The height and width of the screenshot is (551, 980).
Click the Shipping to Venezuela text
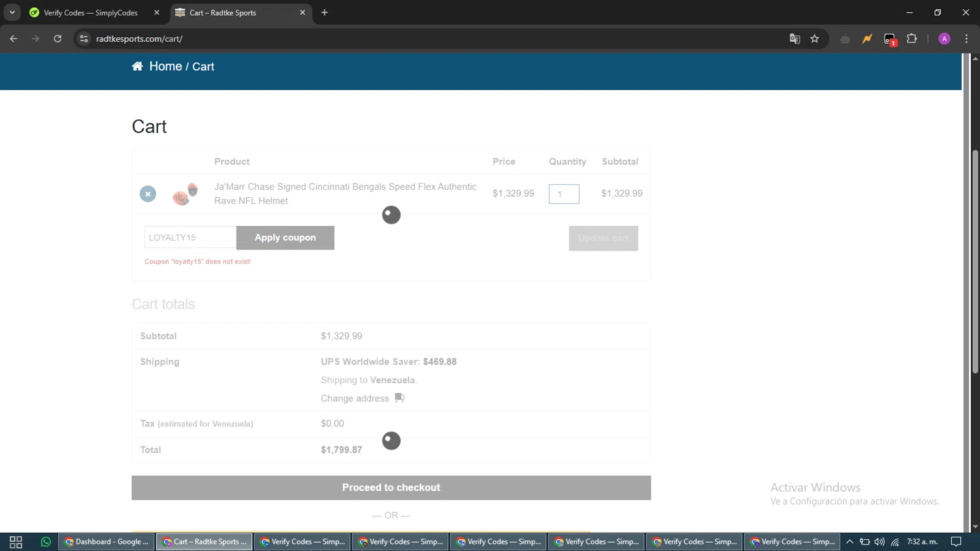coord(368,380)
